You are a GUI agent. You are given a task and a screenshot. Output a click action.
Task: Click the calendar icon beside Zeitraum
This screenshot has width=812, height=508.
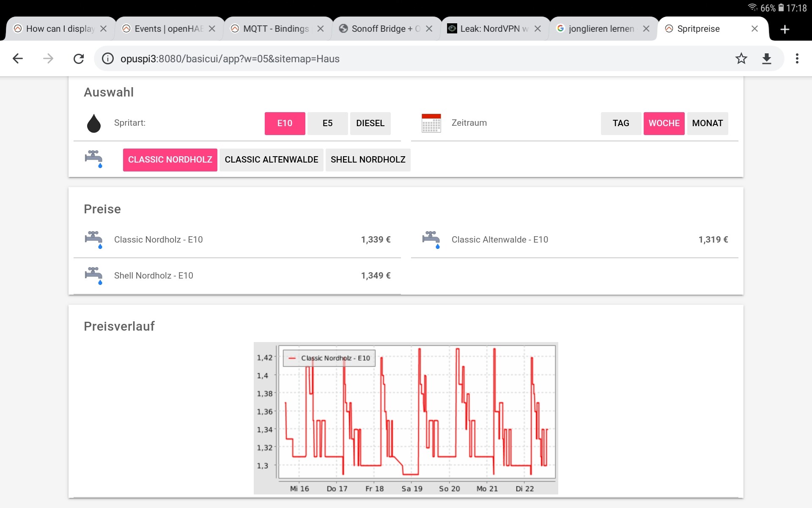click(431, 123)
